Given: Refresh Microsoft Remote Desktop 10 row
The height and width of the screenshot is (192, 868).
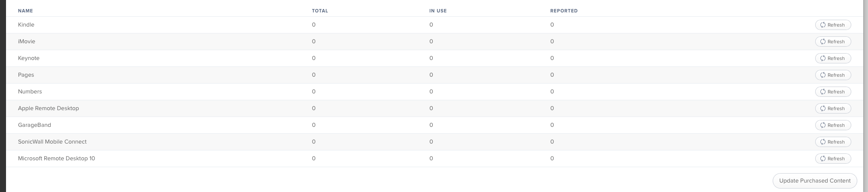Looking at the screenshot, I should pyautogui.click(x=833, y=159).
